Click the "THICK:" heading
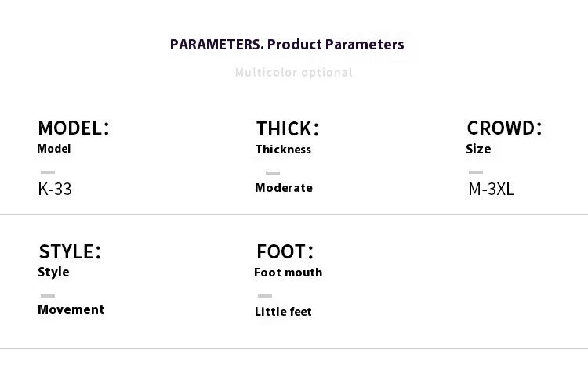 pyautogui.click(x=288, y=129)
